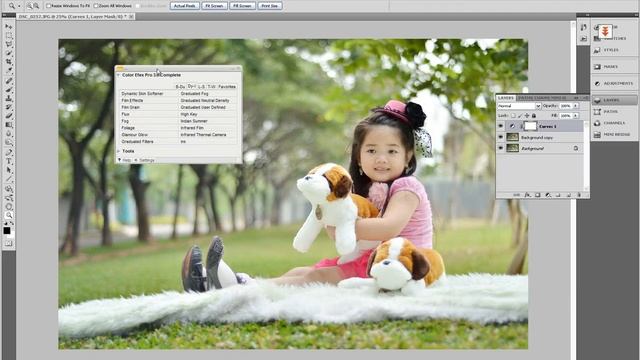
Task: Click the Print Size button
Action: tap(270, 6)
